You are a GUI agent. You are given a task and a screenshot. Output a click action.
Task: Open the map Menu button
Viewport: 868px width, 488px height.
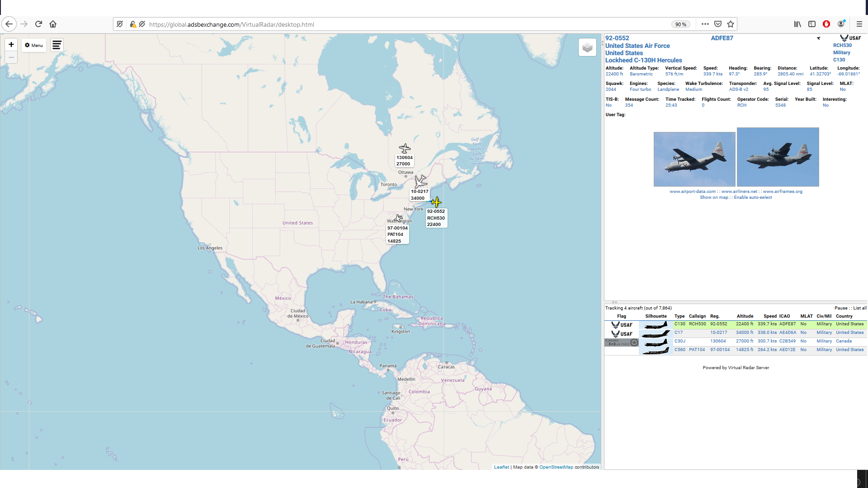coord(34,45)
